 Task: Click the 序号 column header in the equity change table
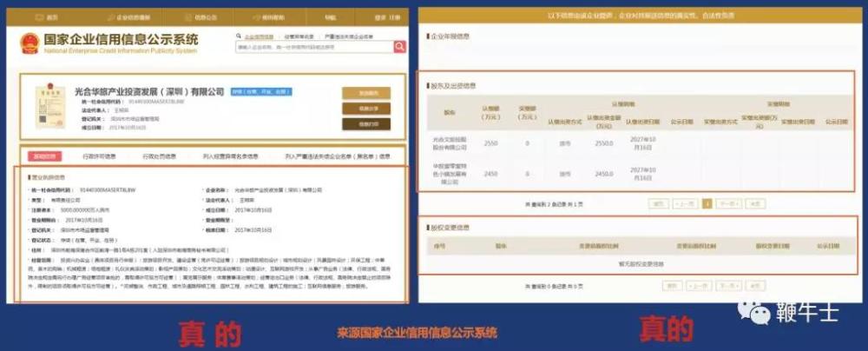click(439, 245)
